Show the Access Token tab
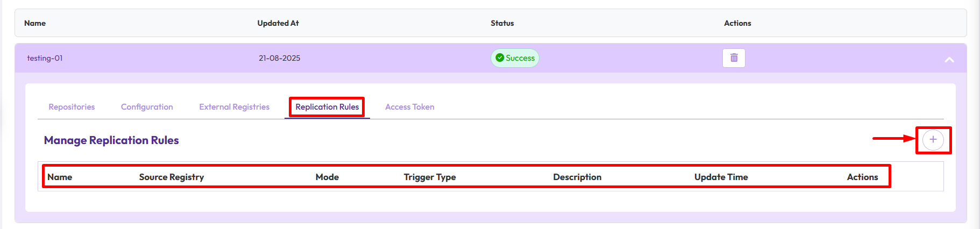Image resolution: width=980 pixels, height=229 pixels. pyautogui.click(x=409, y=107)
